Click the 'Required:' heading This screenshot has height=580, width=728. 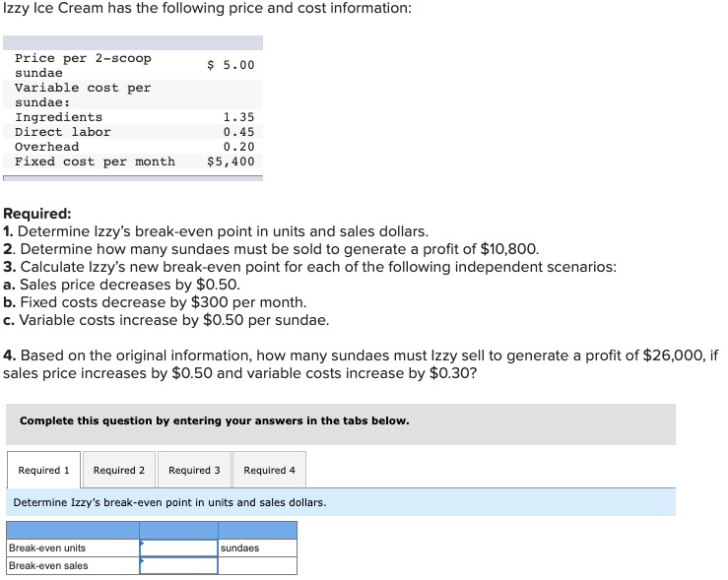(37, 214)
